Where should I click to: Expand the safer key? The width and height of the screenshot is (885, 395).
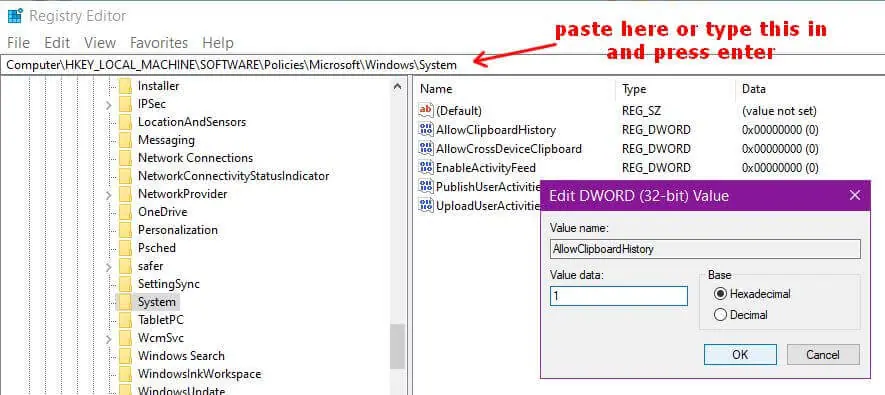108,266
